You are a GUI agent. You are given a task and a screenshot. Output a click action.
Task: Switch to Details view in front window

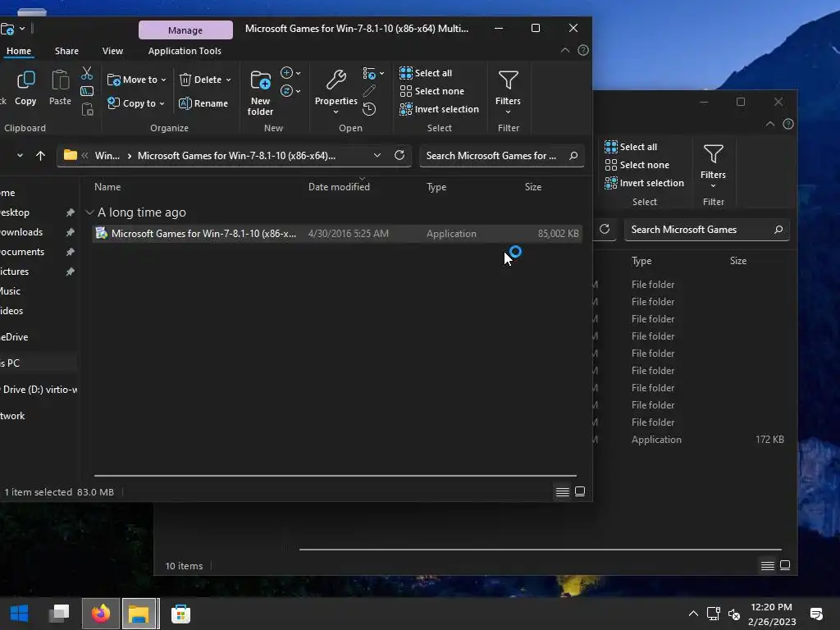pyautogui.click(x=562, y=492)
